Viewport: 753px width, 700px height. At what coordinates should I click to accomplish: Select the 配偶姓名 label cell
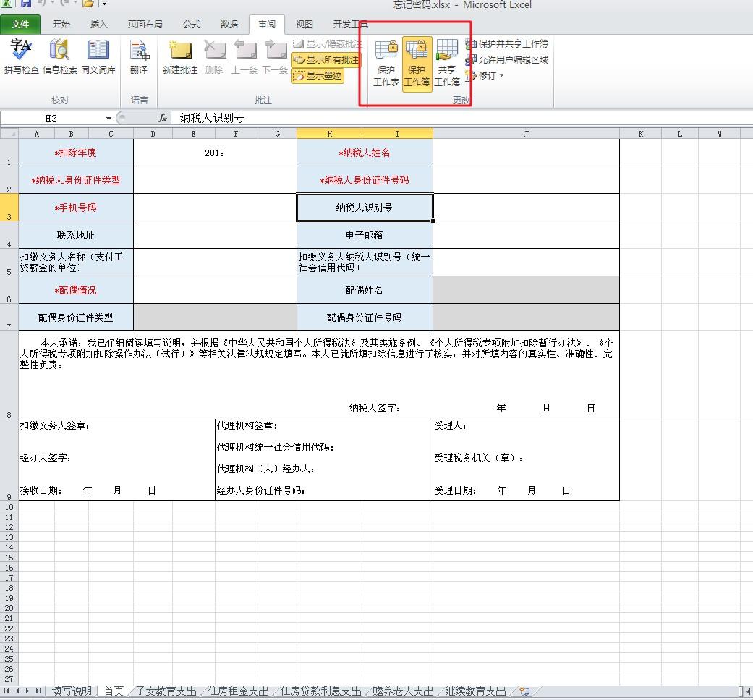(365, 290)
